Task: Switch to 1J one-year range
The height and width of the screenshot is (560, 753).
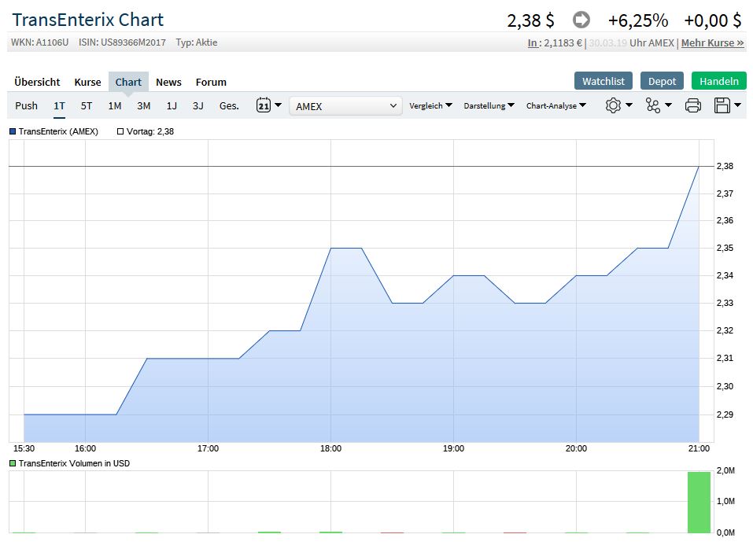Action: [x=172, y=105]
